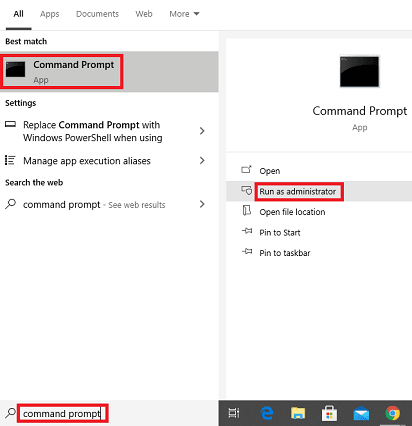Click the large Command Prompt preview icon
The width and height of the screenshot is (412, 426).
[359, 72]
